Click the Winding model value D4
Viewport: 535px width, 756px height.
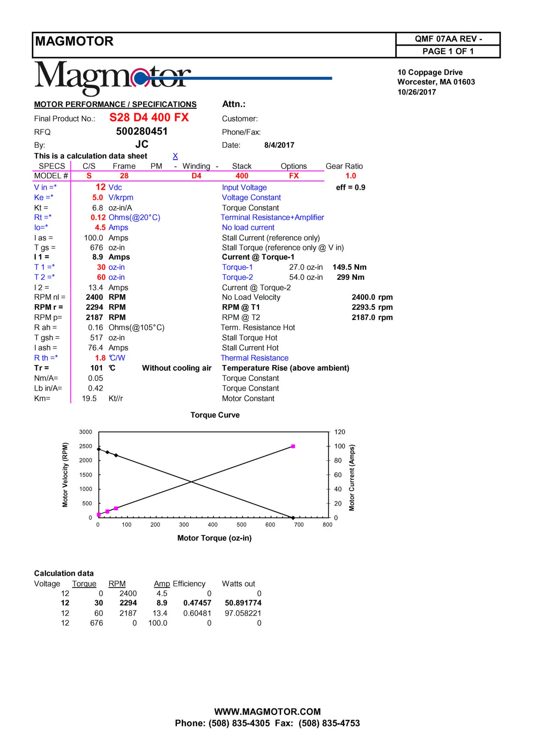(x=196, y=176)
